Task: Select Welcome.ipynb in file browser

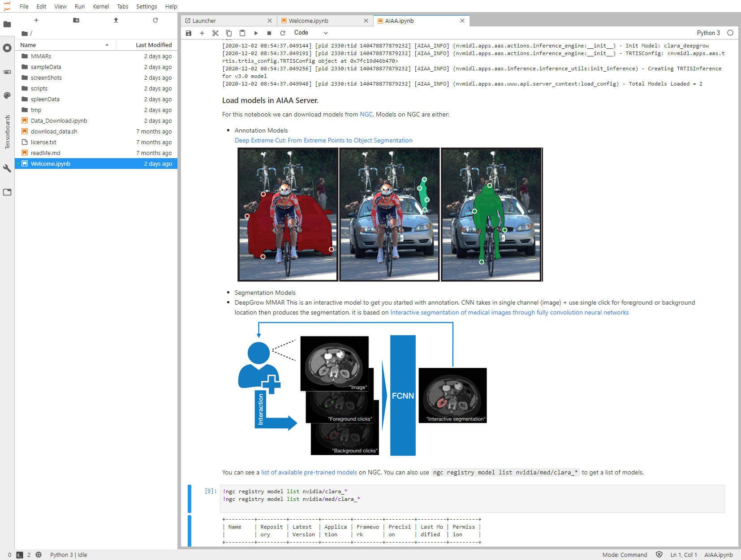Action: pos(96,164)
